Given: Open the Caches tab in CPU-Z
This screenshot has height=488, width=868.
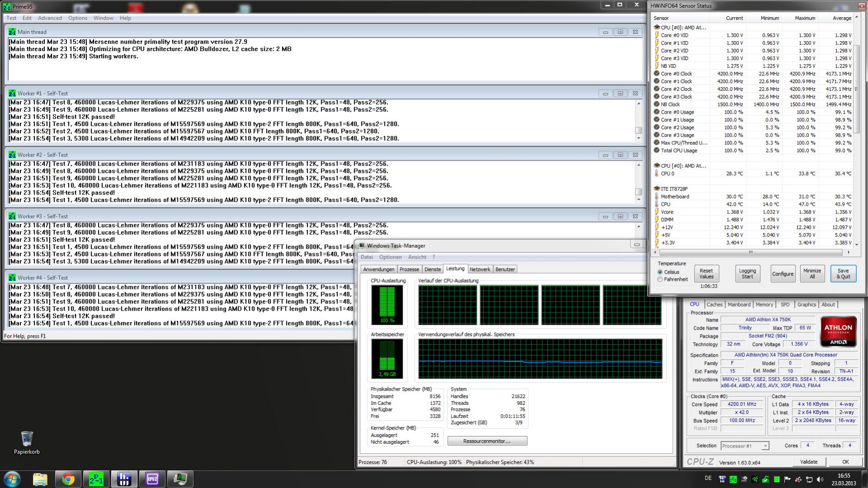Looking at the screenshot, I should click(715, 305).
